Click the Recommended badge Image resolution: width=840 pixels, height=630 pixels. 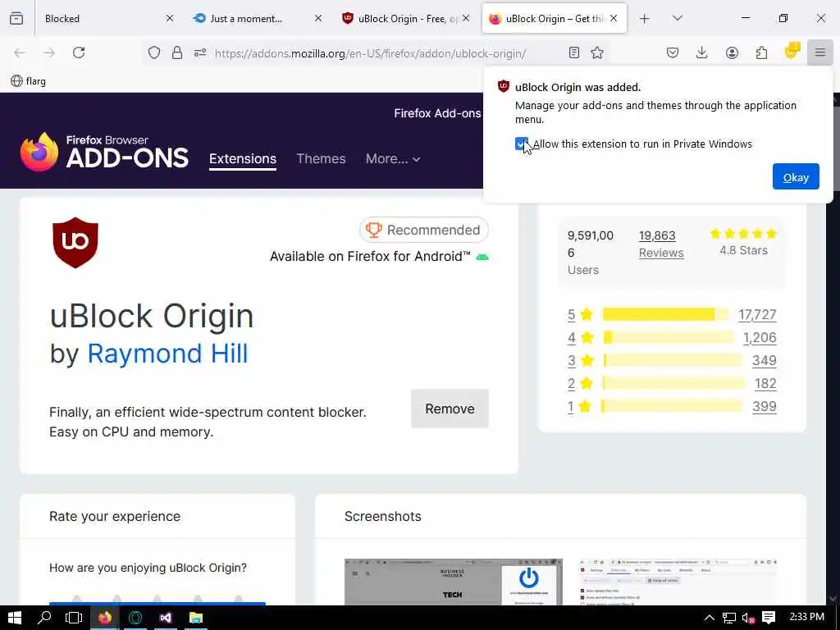pos(424,230)
